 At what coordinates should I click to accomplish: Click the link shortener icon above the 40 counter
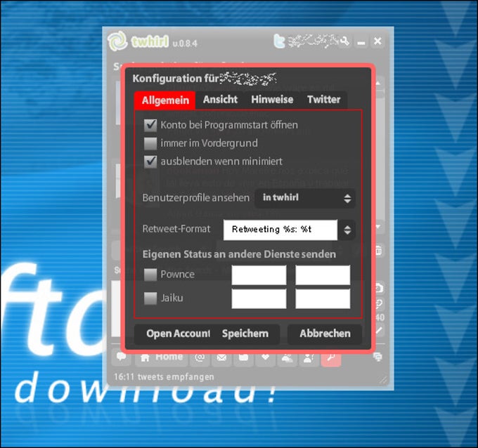379,303
